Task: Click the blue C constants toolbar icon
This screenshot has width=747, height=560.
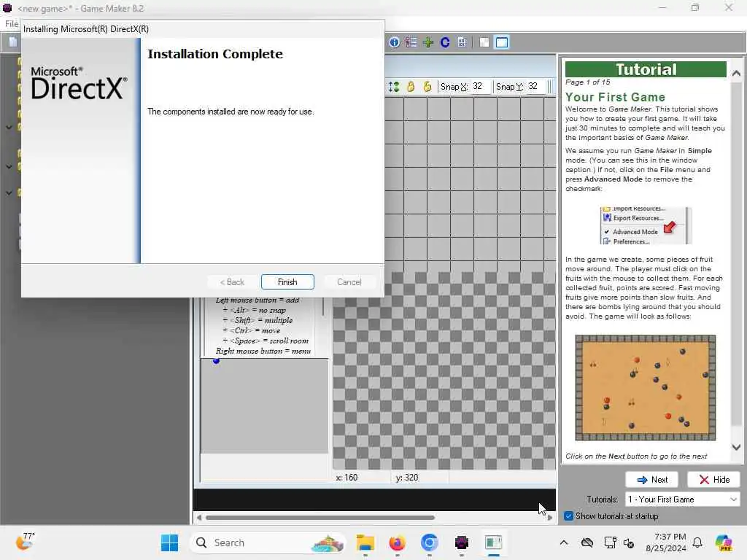Action: [445, 42]
